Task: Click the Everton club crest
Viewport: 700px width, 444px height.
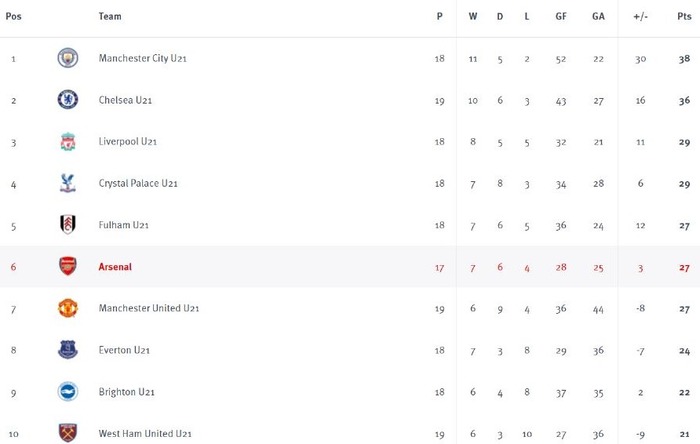Action: tap(68, 350)
